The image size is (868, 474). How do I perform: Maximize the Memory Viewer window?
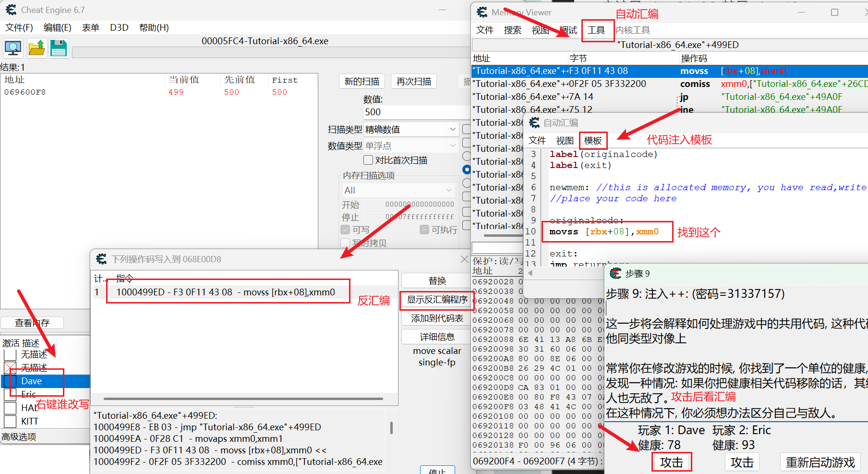(834, 12)
